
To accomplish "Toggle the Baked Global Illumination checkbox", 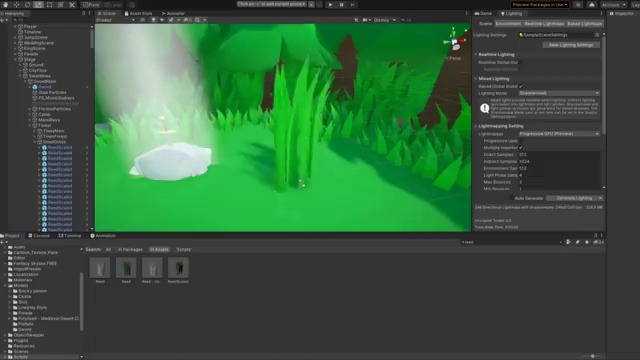I will (521, 87).
